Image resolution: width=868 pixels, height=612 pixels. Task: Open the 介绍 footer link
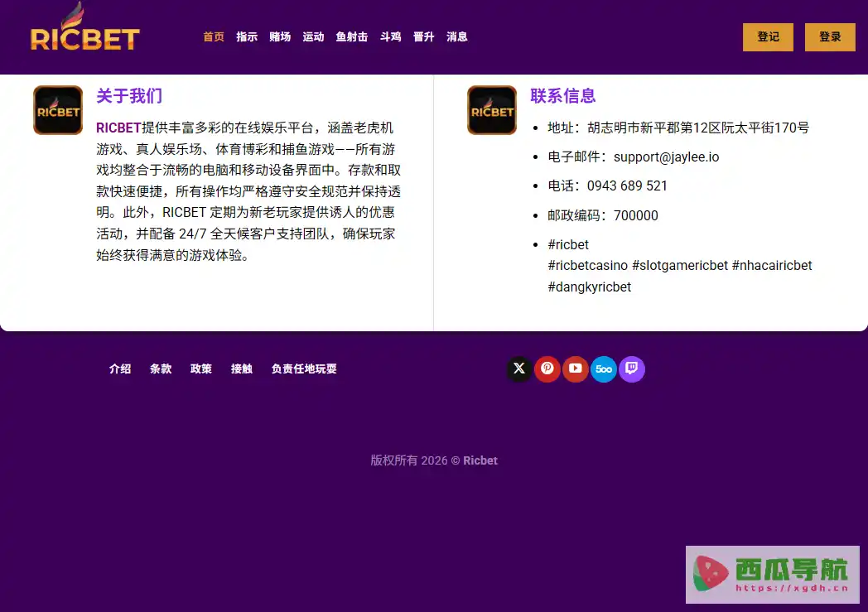[120, 369]
